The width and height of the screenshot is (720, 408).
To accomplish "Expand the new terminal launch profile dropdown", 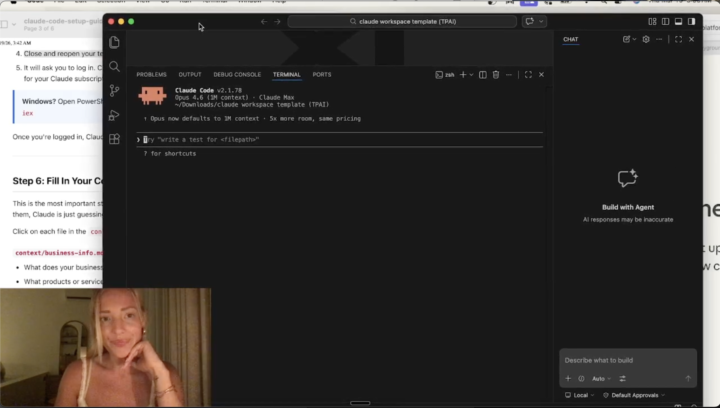I will (471, 75).
